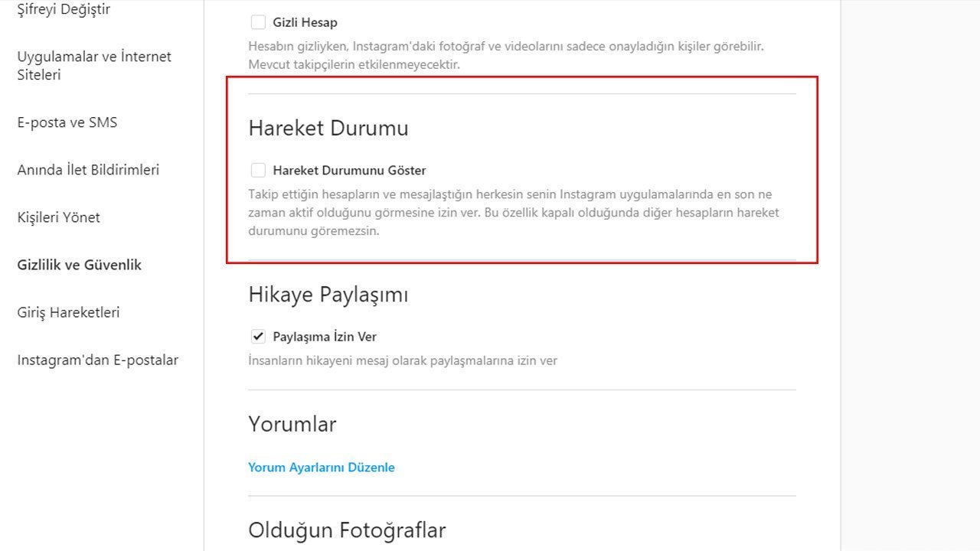Click the Hikaye Paylaşımı section heading
980x551 pixels.
pos(328,295)
